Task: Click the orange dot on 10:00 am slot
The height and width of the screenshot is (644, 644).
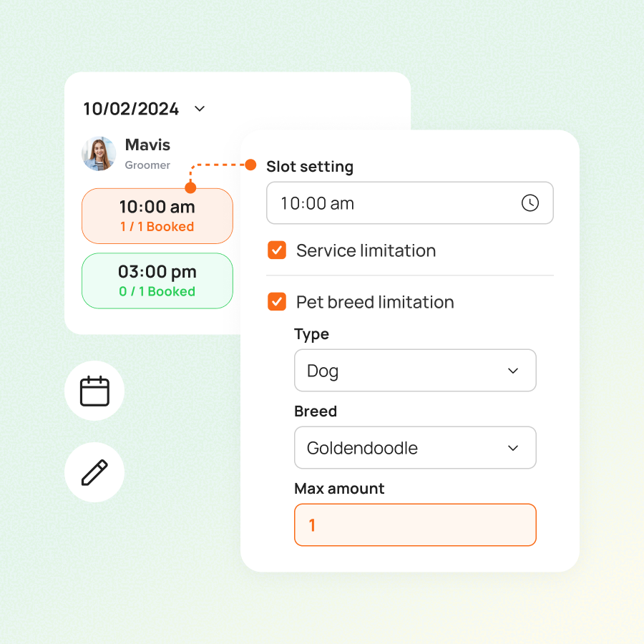Action: click(x=190, y=188)
